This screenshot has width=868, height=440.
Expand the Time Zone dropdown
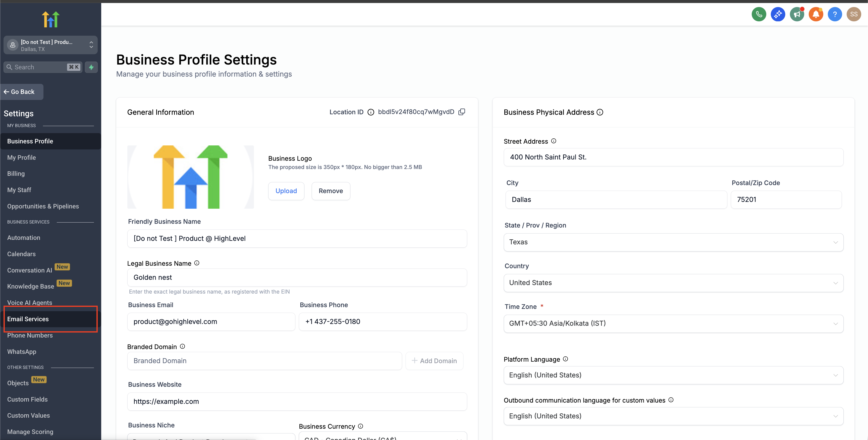click(x=673, y=323)
